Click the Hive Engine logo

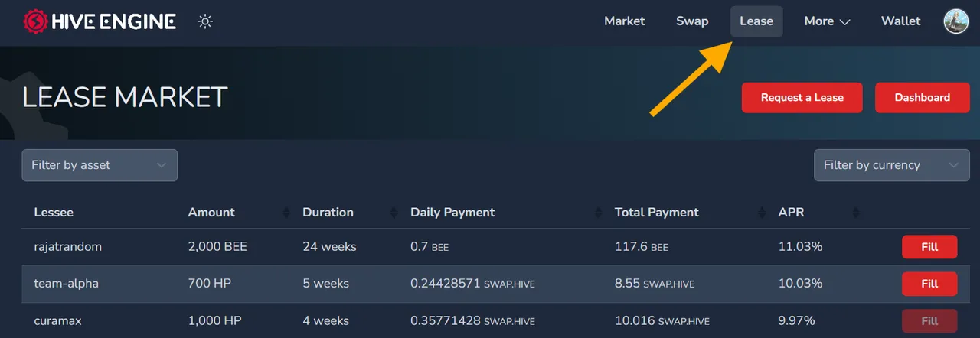(x=100, y=21)
